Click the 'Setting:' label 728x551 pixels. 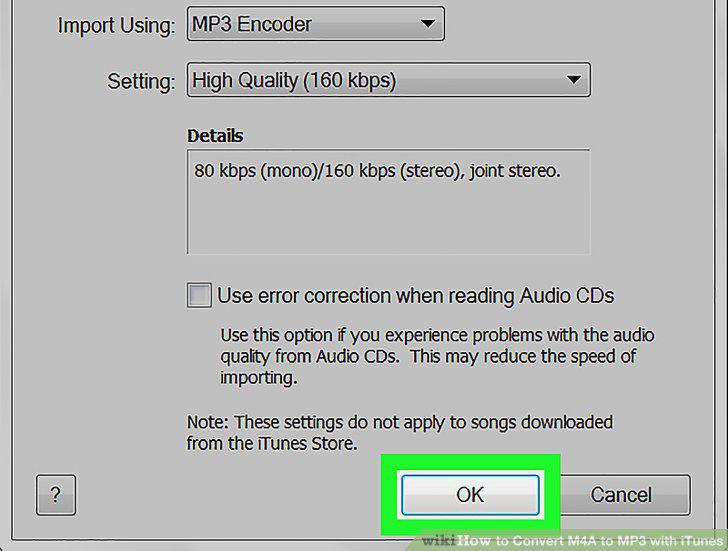click(x=142, y=81)
